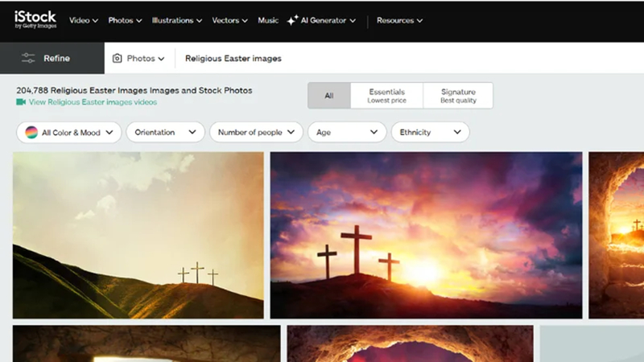The width and height of the screenshot is (644, 362).
Task: Open the AI Generator menu
Action: click(321, 20)
